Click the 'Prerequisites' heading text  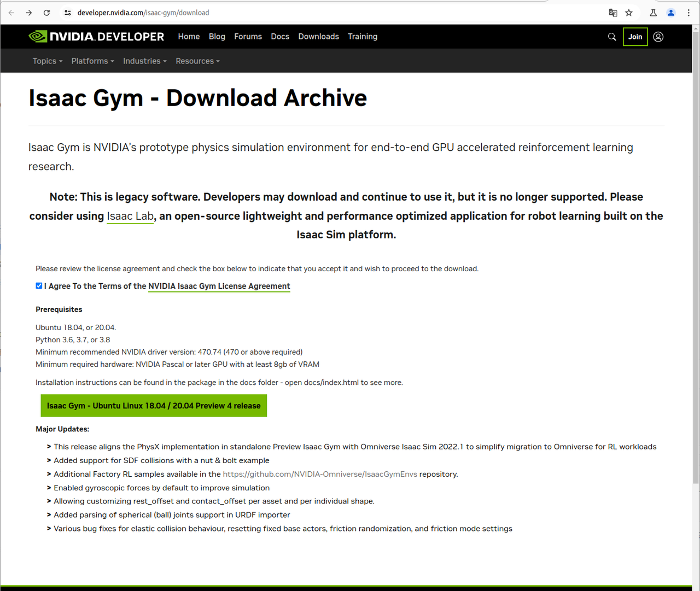pos(59,309)
